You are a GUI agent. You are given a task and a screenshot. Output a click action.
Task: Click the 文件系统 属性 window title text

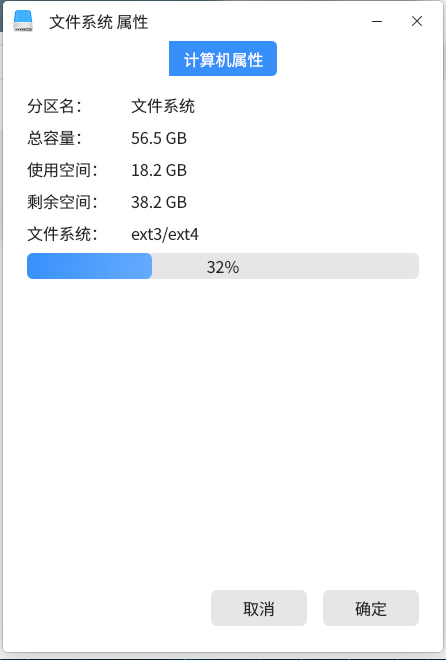[99, 22]
